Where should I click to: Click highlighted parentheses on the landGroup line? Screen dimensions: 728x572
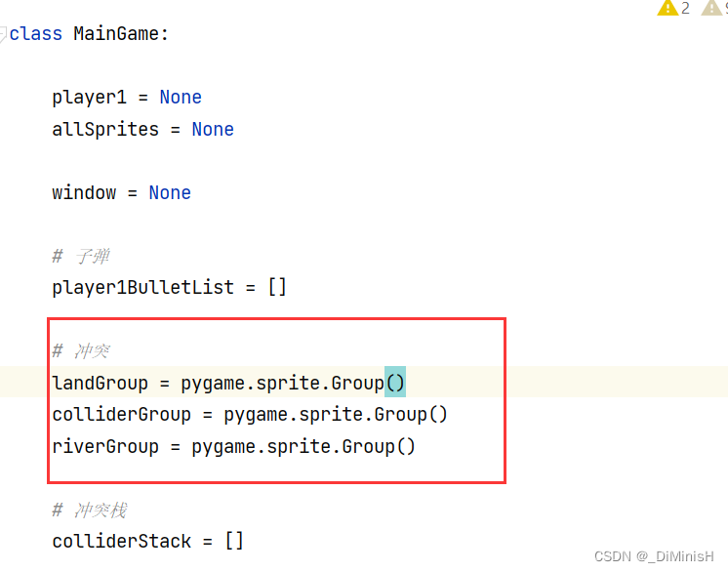pos(395,383)
